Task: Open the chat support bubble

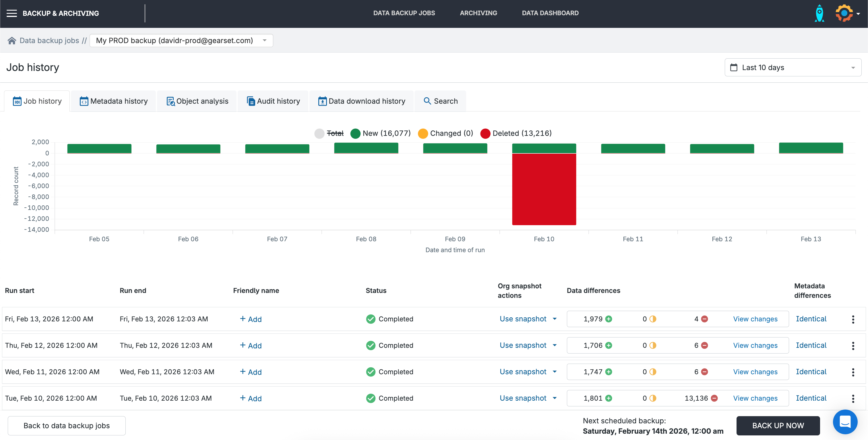Action: (845, 421)
